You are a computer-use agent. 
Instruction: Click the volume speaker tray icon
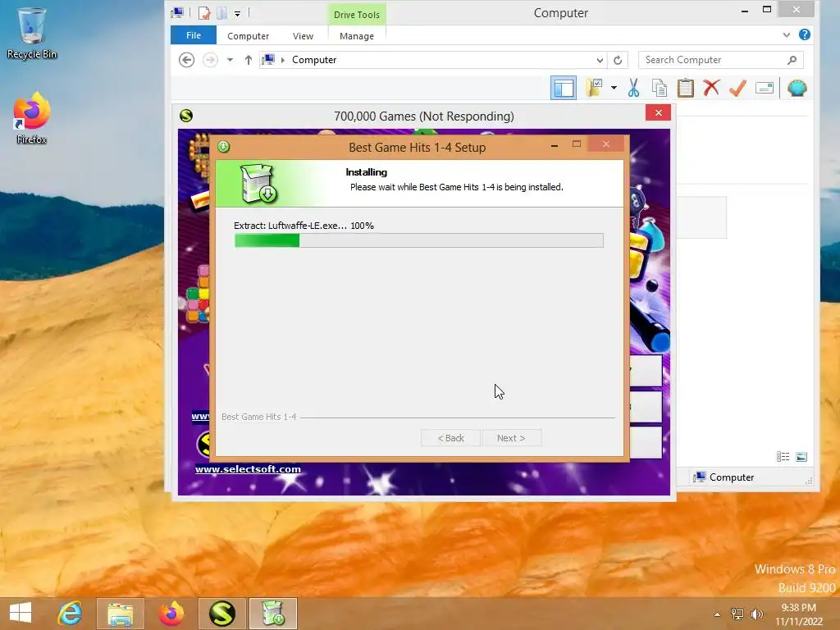click(756, 614)
